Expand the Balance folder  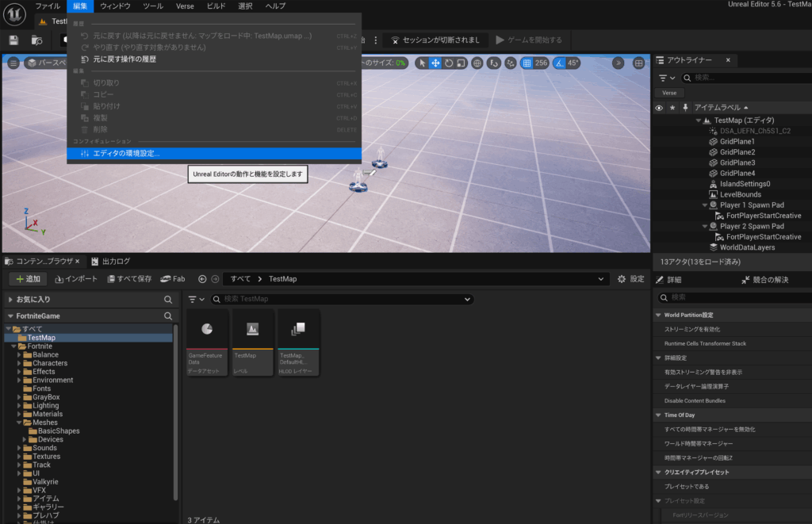tap(19, 355)
